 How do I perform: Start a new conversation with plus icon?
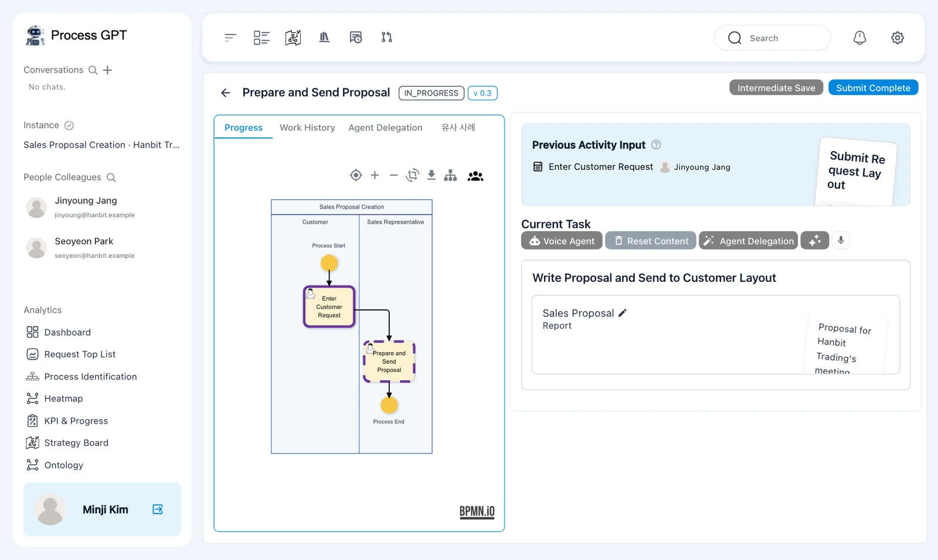click(x=107, y=70)
